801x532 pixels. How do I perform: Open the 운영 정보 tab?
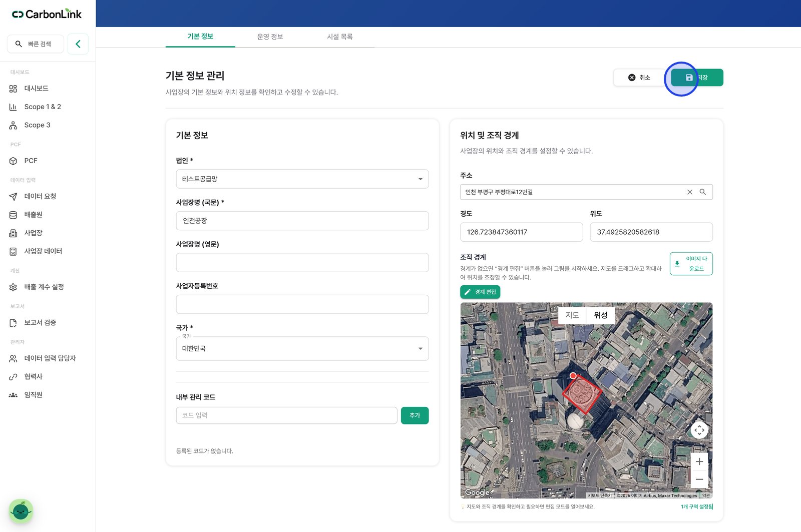pyautogui.click(x=270, y=37)
